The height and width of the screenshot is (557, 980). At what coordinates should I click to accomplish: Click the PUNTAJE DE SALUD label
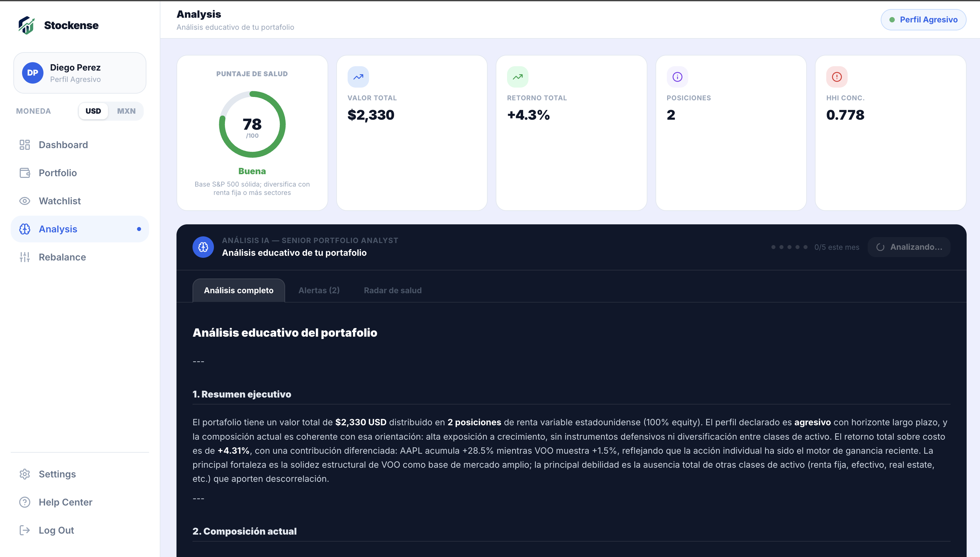pos(252,74)
